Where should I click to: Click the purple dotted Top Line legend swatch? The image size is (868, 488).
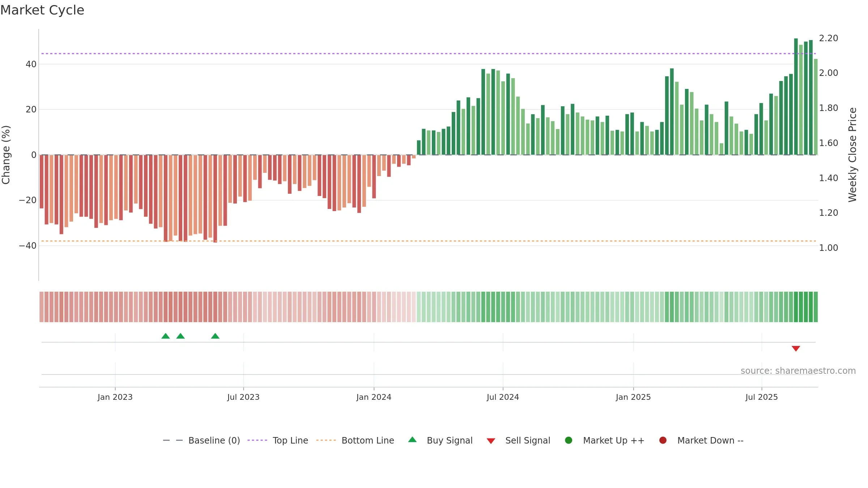point(257,440)
